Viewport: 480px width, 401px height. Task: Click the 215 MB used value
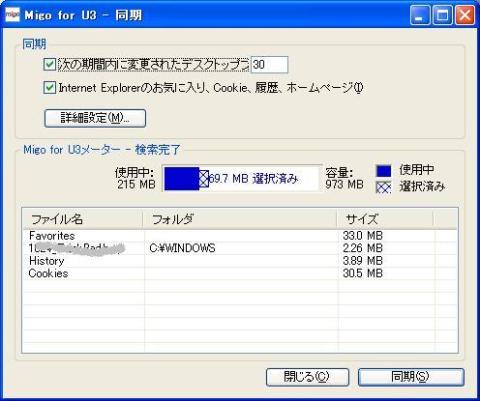point(136,184)
